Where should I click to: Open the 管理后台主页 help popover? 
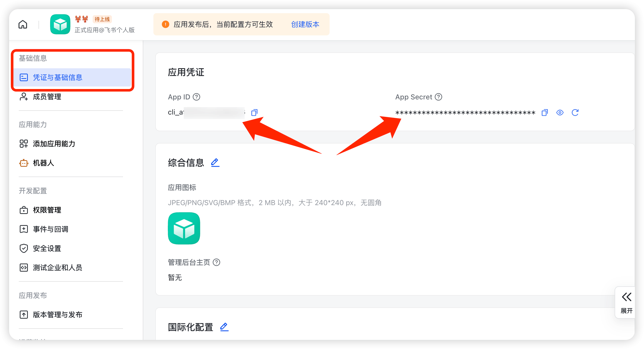point(217,263)
